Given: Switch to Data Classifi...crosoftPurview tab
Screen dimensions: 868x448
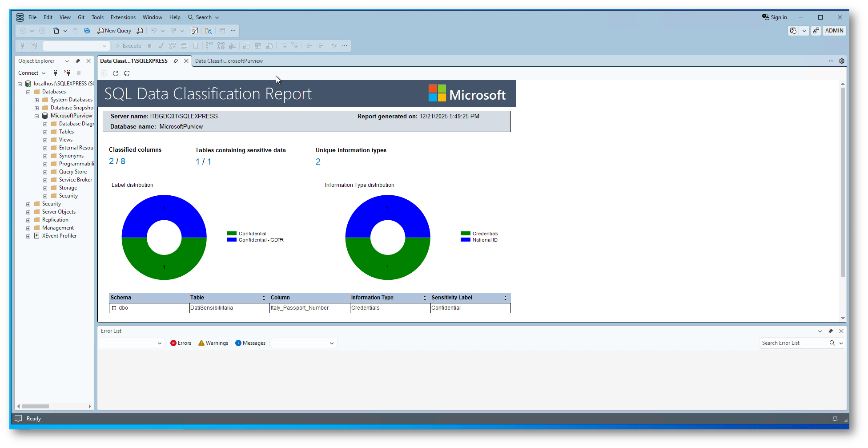Looking at the screenshot, I should coord(229,61).
